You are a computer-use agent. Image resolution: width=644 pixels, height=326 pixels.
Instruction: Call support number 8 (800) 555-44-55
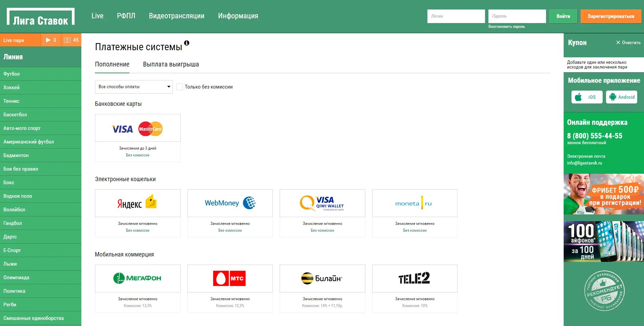595,136
